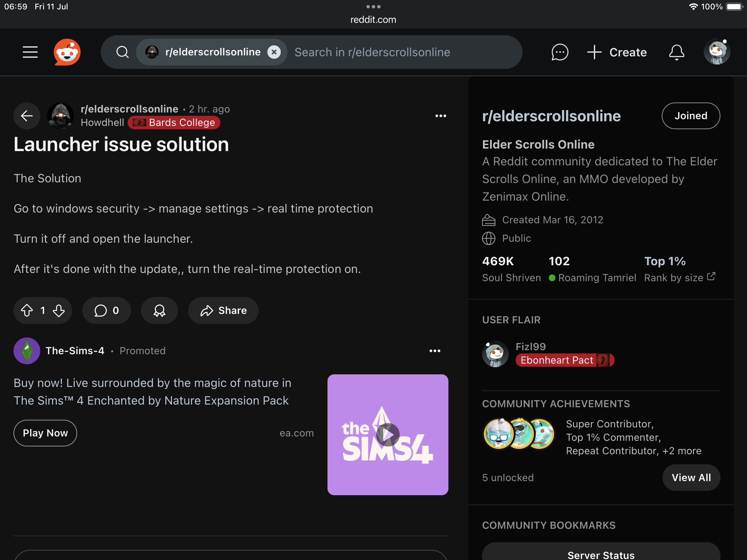This screenshot has width=747, height=560.
Task: Open the user profile avatar menu
Action: click(x=717, y=52)
